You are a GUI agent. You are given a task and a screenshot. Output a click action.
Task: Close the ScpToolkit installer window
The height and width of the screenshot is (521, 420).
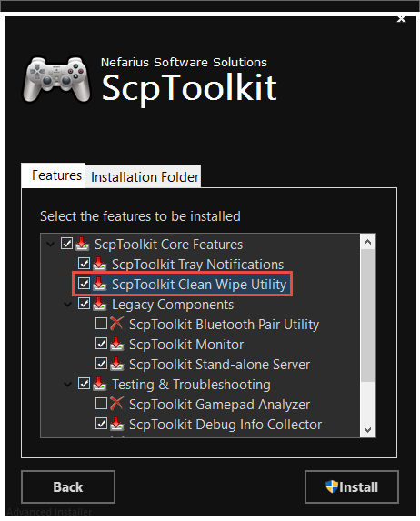coord(402,19)
